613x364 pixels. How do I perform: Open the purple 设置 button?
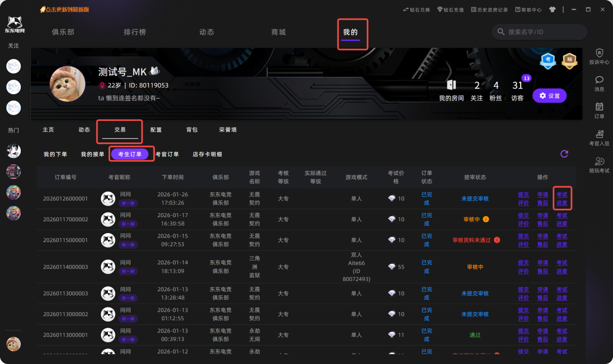click(x=549, y=96)
